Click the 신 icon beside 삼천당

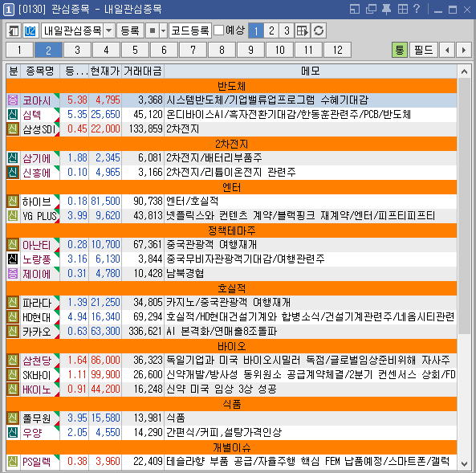pyautogui.click(x=13, y=360)
